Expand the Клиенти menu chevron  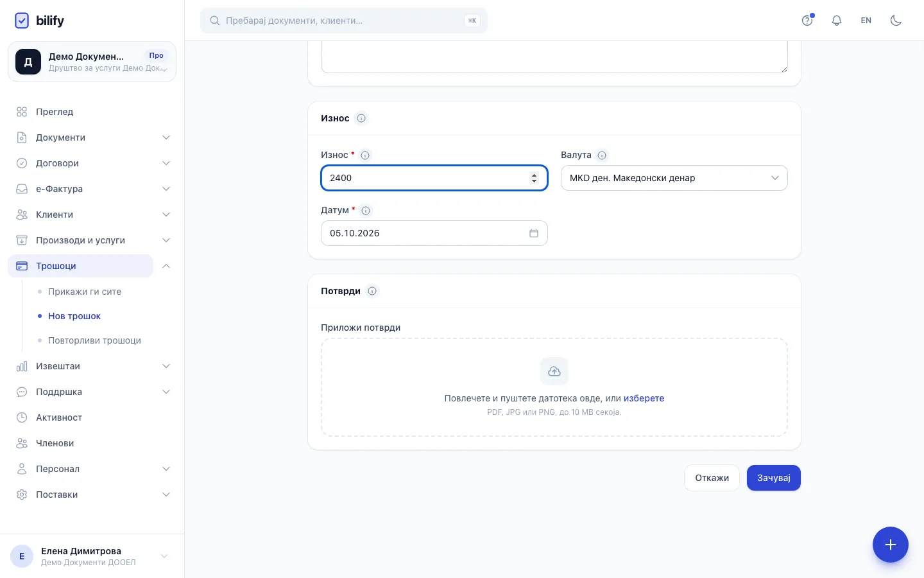[166, 215]
